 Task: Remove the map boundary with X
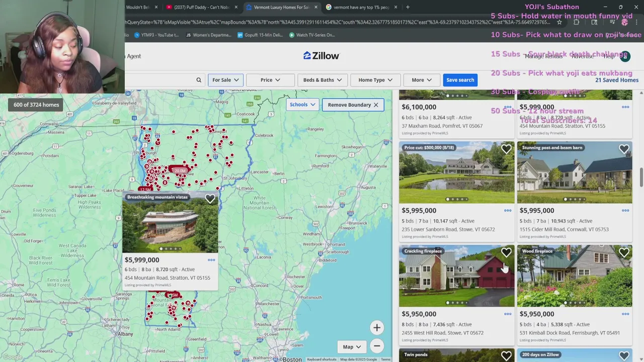tap(376, 105)
